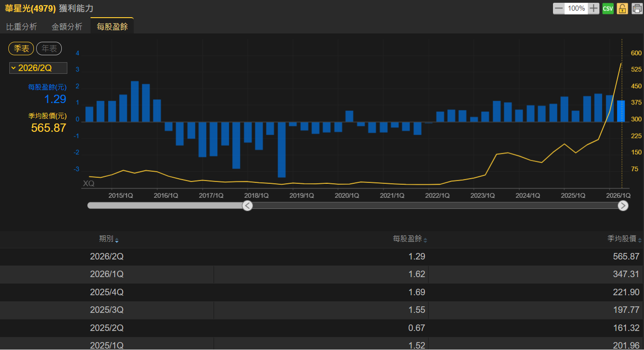Click the 2022/1Q axis label on chart
The image size is (644, 350).
[x=437, y=196]
